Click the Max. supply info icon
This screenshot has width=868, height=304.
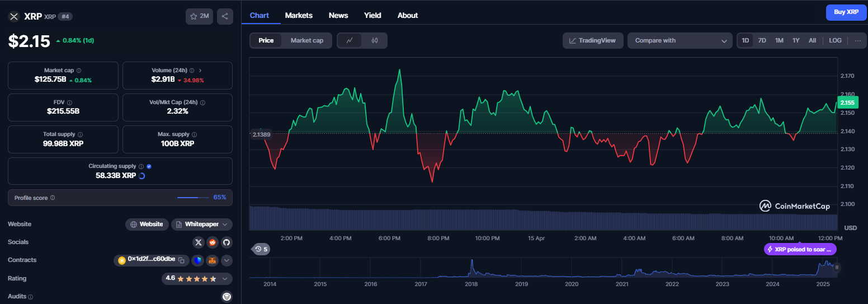tap(195, 134)
